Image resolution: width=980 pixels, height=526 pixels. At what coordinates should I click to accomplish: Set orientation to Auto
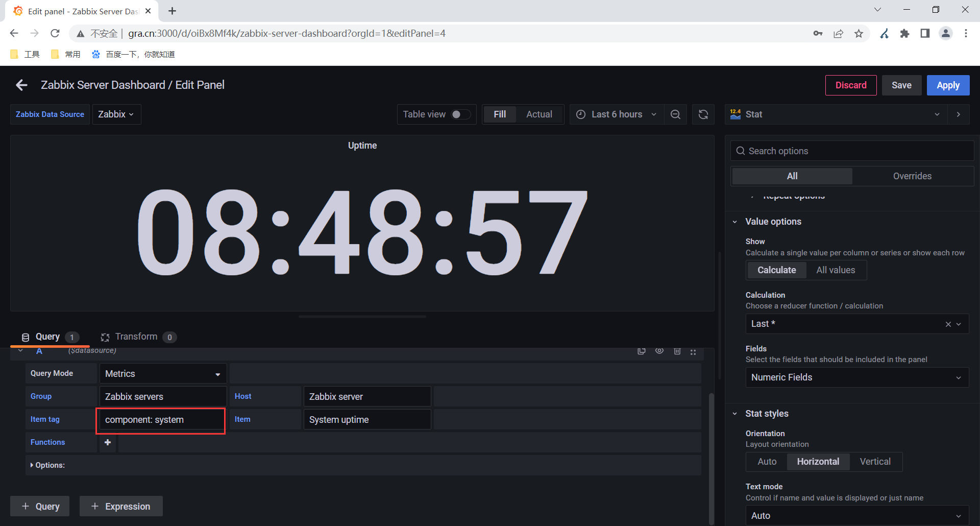(767, 462)
